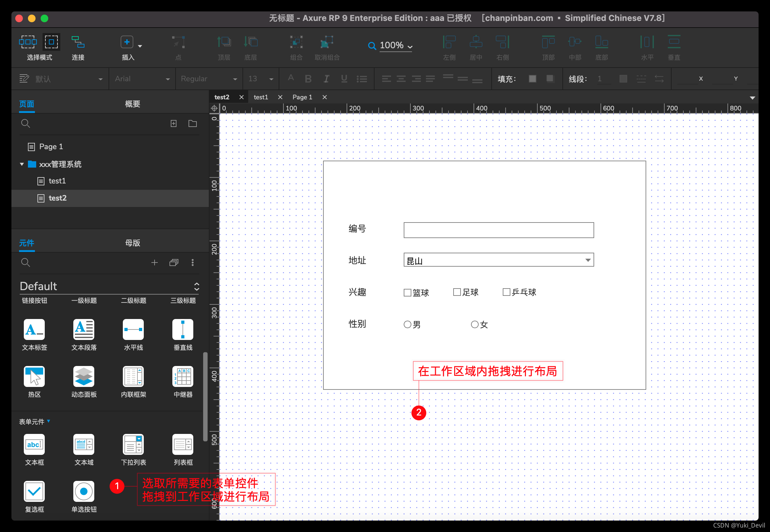Select the 热区 hotspot widget

point(34,377)
